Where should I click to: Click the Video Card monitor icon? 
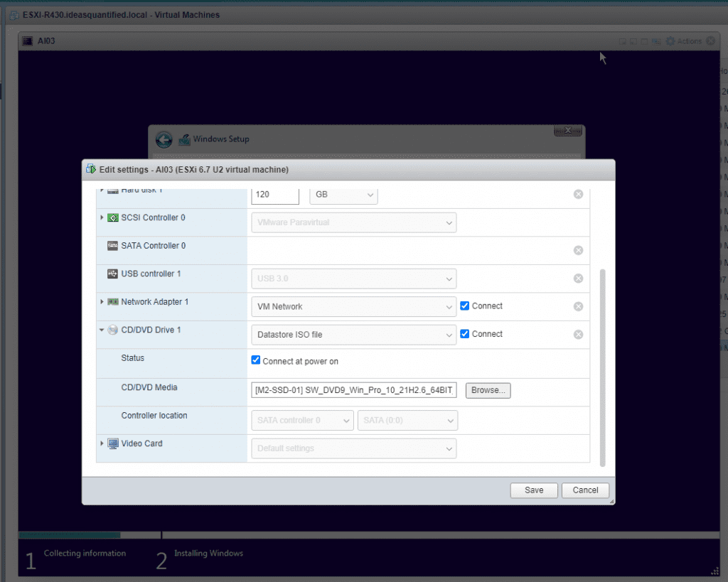[113, 443]
